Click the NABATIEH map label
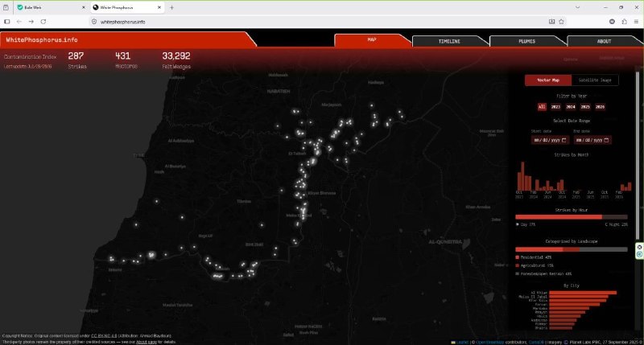The image size is (644, 345). (x=279, y=91)
